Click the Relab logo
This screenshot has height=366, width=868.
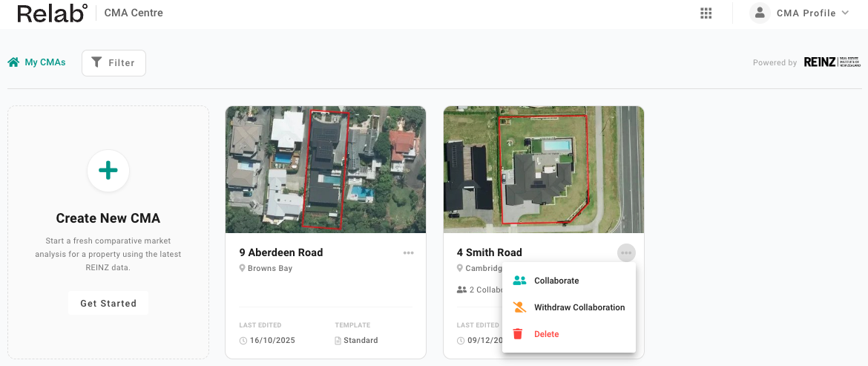52,13
